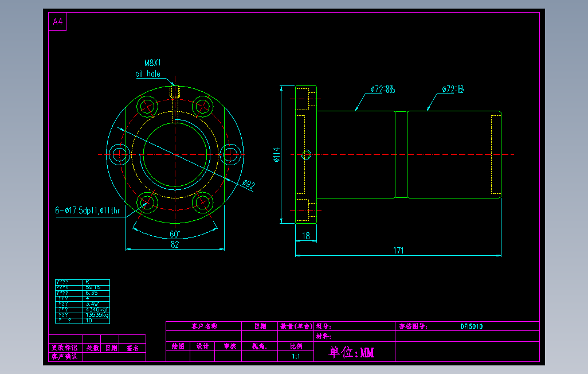This screenshot has width=588, height=374.
Task: Select the leftmost bolt hole on the flange
Action: pos(119,154)
